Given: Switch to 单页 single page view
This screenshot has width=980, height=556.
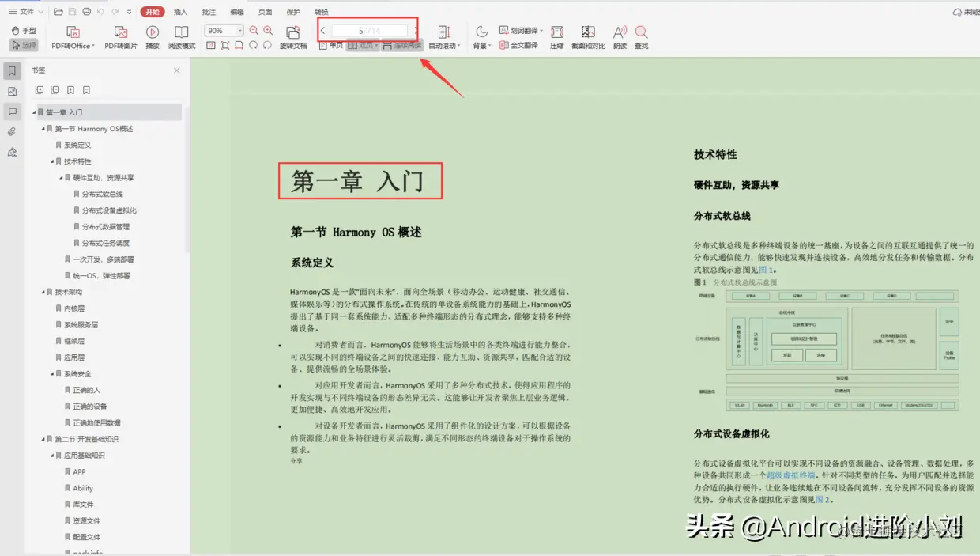Looking at the screenshot, I should click(331, 46).
